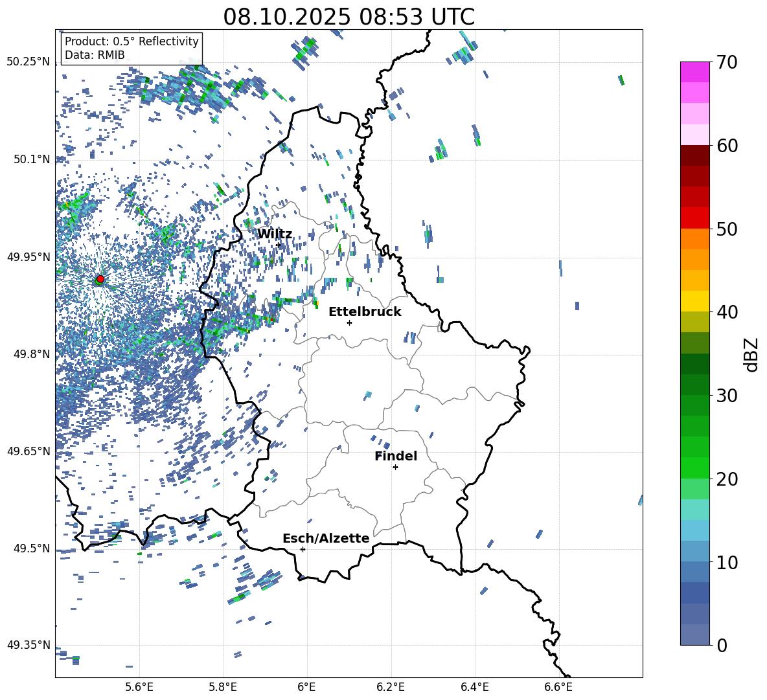The height and width of the screenshot is (700, 767).
Task: Click the 50.25°N latitude tick label
Action: coord(28,62)
